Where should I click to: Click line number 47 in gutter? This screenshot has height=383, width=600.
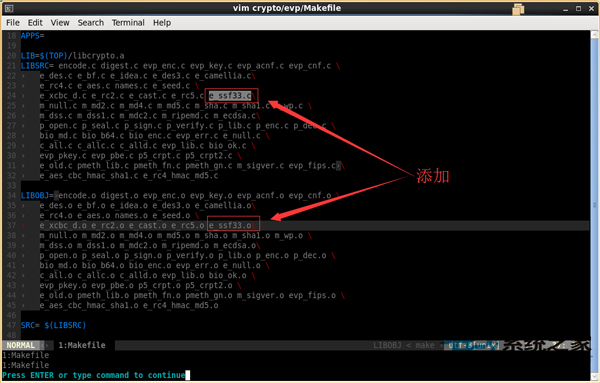tap(11, 325)
